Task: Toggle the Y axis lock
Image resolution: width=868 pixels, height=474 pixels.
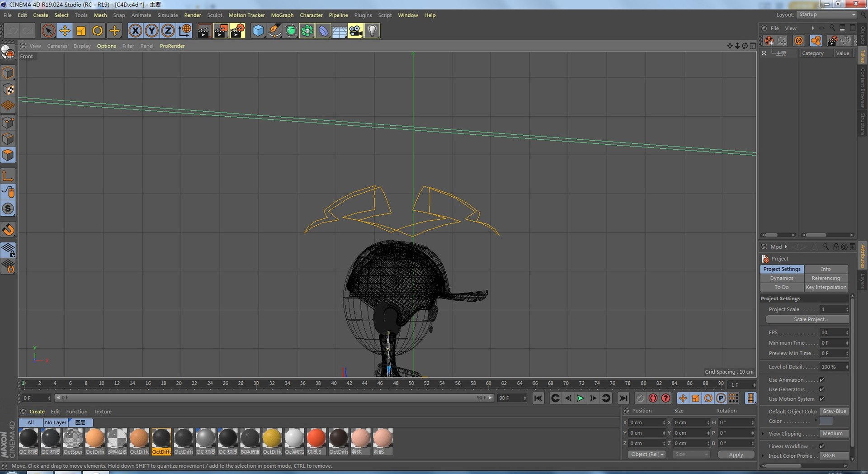Action: 151,31
